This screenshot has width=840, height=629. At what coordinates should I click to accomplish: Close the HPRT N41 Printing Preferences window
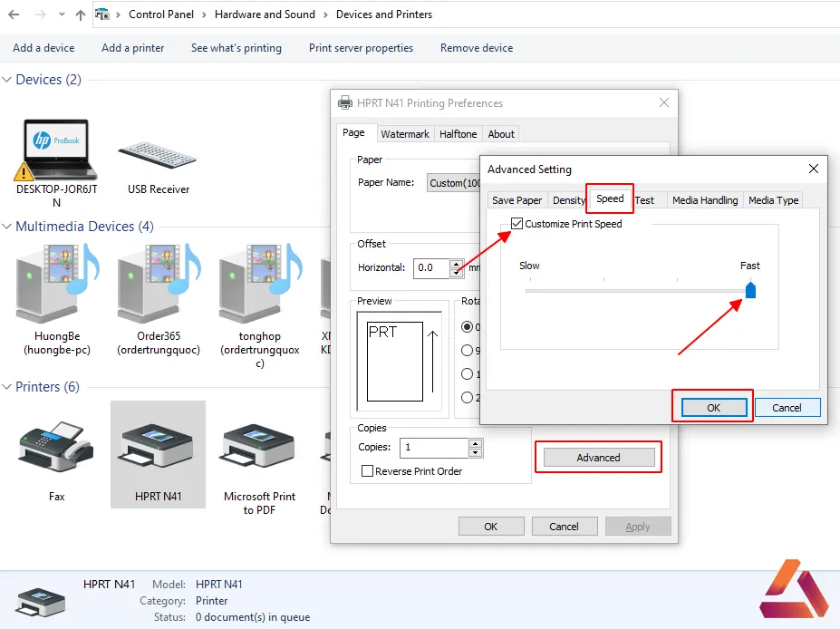[663, 102]
